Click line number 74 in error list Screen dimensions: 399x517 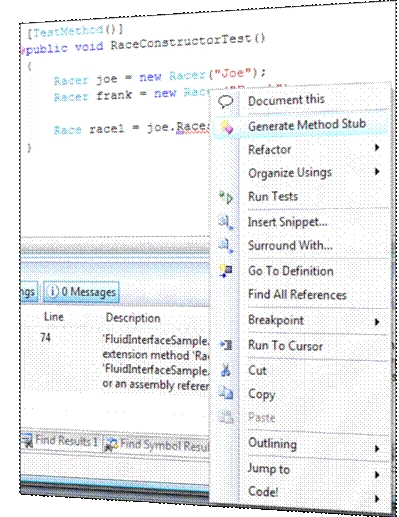click(x=45, y=338)
